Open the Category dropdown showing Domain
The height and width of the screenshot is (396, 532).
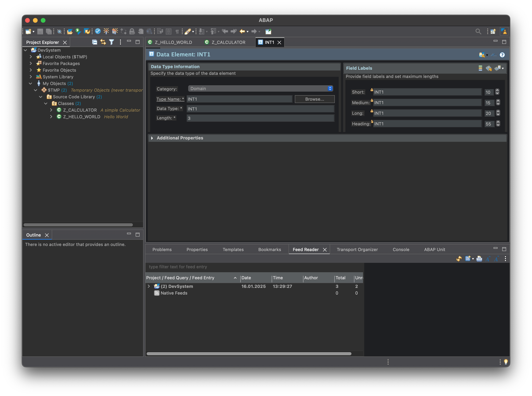[x=260, y=89]
